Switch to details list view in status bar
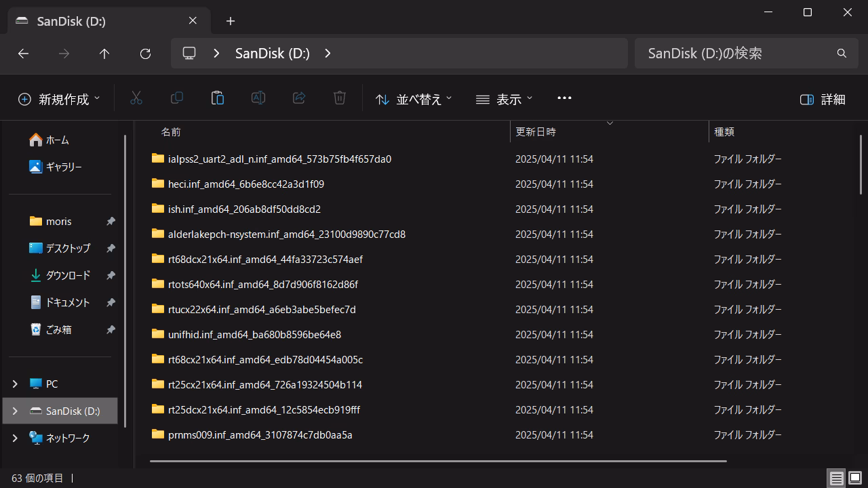 coord(837,479)
